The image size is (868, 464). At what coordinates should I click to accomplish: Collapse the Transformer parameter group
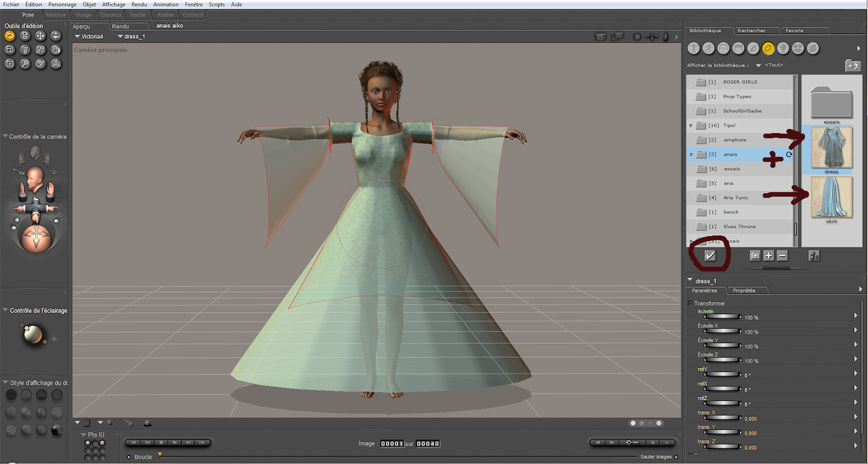(x=690, y=303)
